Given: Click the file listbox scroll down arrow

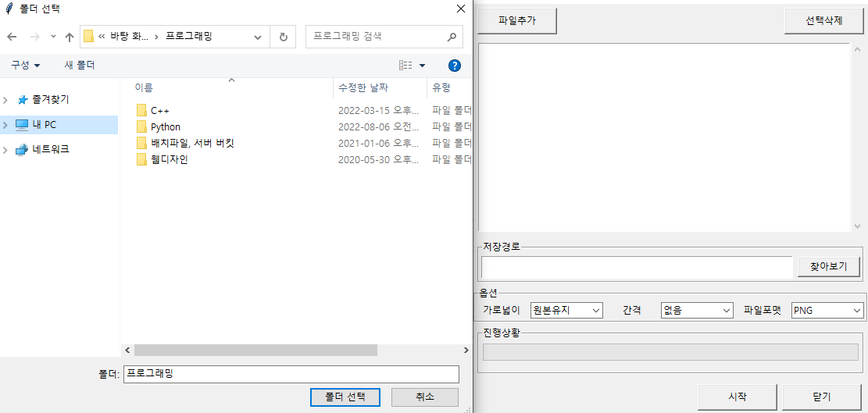Looking at the screenshot, I should [857, 226].
